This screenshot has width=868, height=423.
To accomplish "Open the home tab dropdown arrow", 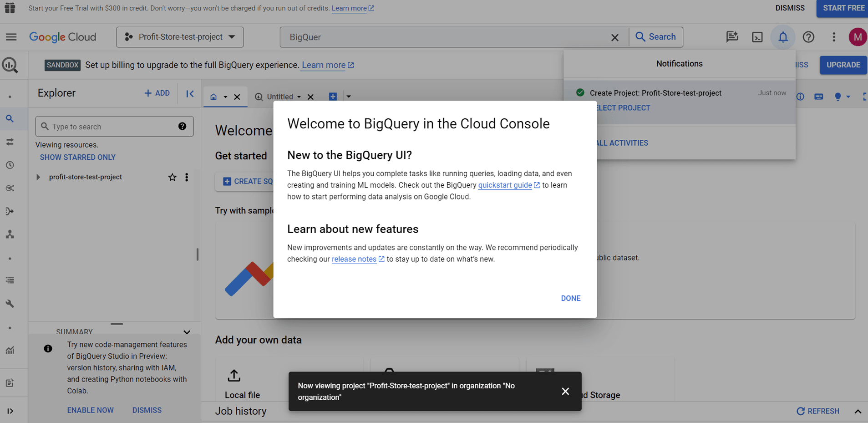I will [225, 97].
